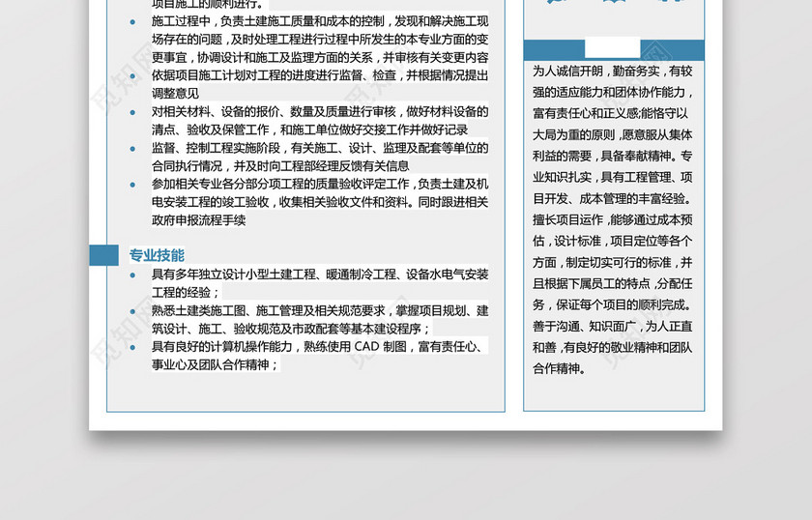Screen dimensions: 812x520
Task: Click the text 工程的经验;
Action: coord(186,293)
